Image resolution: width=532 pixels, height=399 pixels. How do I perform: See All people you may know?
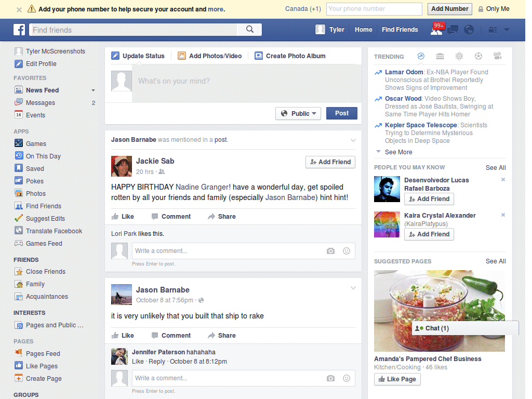point(496,168)
